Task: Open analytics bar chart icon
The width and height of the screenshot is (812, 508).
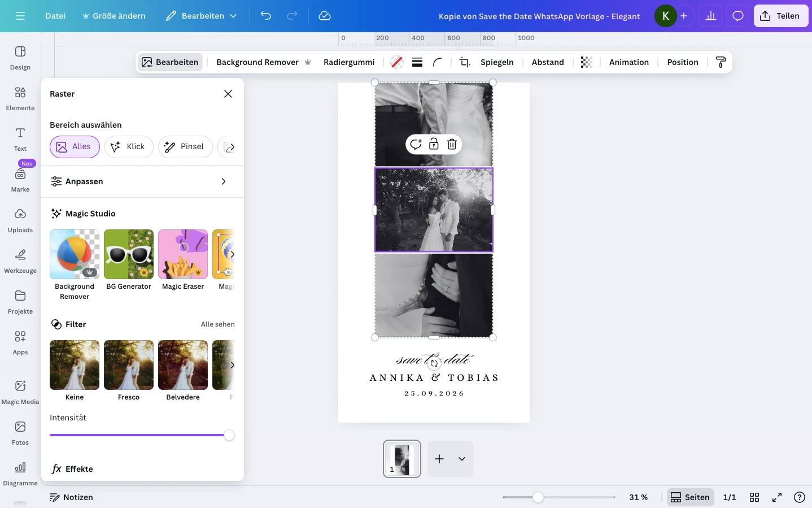Action: tap(711, 16)
